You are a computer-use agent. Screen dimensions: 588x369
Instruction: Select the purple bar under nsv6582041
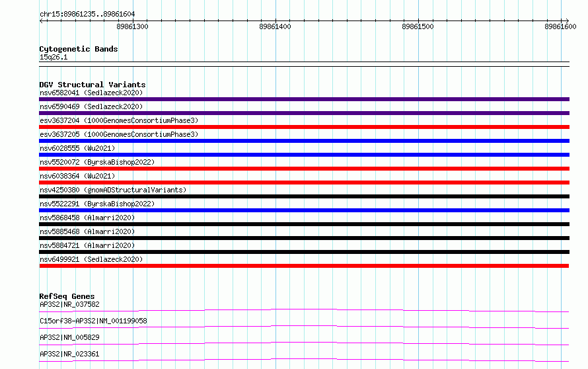tap(304, 99)
